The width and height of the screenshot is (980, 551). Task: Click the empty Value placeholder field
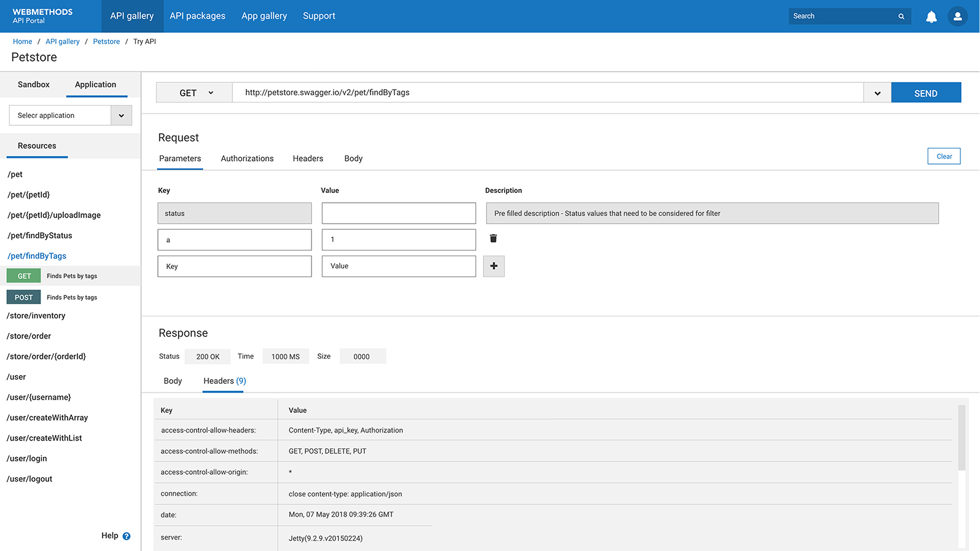[399, 267]
